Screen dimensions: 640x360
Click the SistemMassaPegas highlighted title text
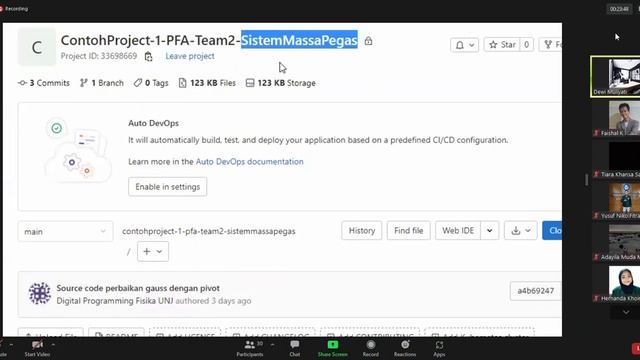(x=299, y=40)
